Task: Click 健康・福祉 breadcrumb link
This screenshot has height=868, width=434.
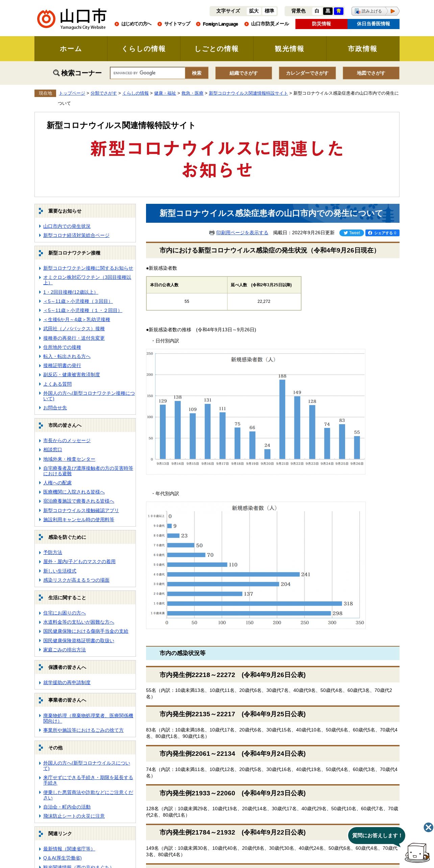Action: tap(165, 93)
